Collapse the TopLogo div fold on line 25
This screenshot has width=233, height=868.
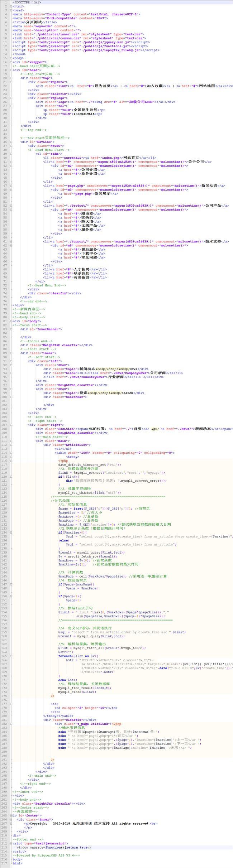point(11,98)
